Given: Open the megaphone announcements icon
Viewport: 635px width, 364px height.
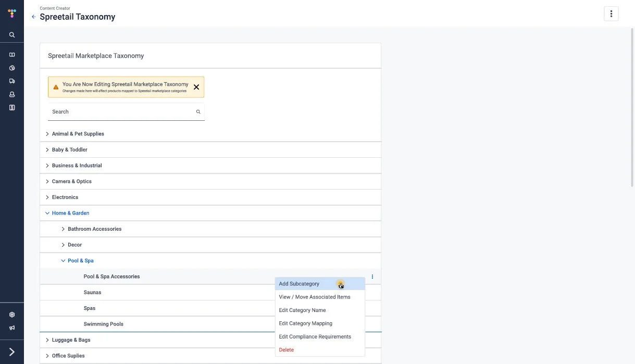Looking at the screenshot, I should 12,328.
